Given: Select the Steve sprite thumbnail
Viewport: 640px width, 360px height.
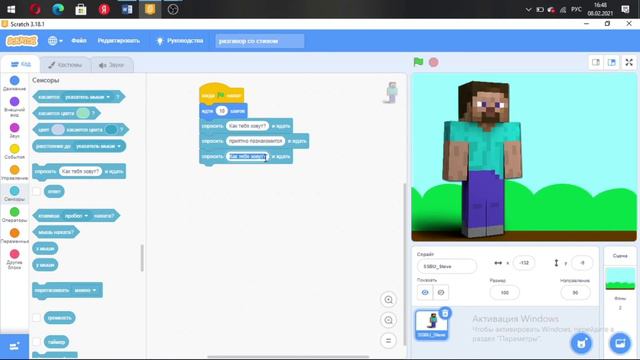Looking at the screenshot, I should click(431, 324).
